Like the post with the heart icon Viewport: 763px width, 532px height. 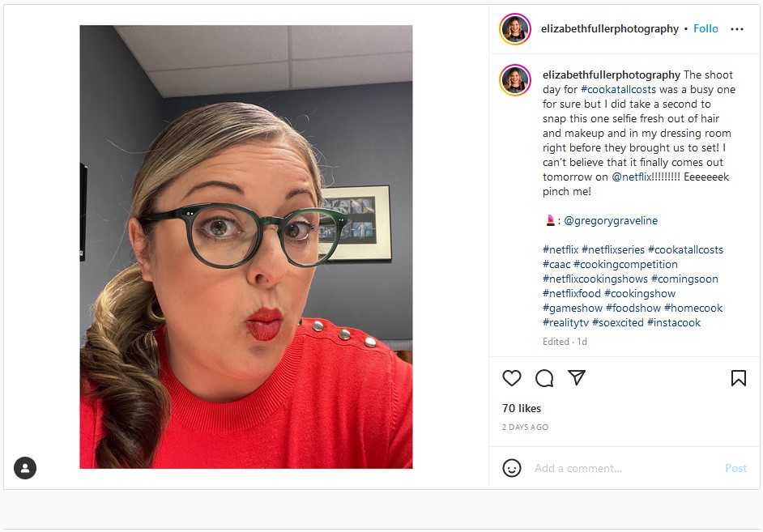coord(511,378)
